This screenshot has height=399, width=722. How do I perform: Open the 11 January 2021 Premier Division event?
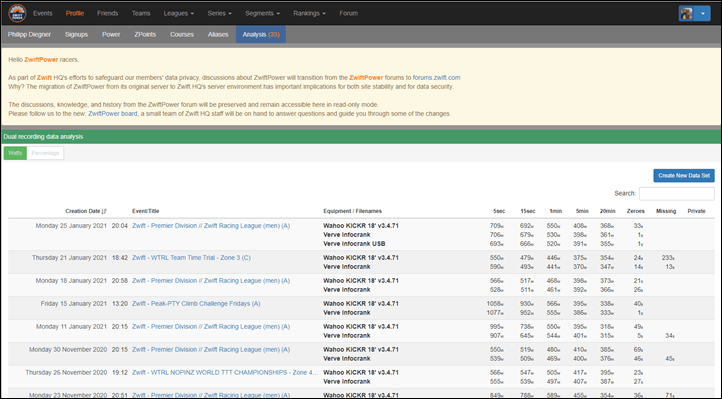click(211, 327)
